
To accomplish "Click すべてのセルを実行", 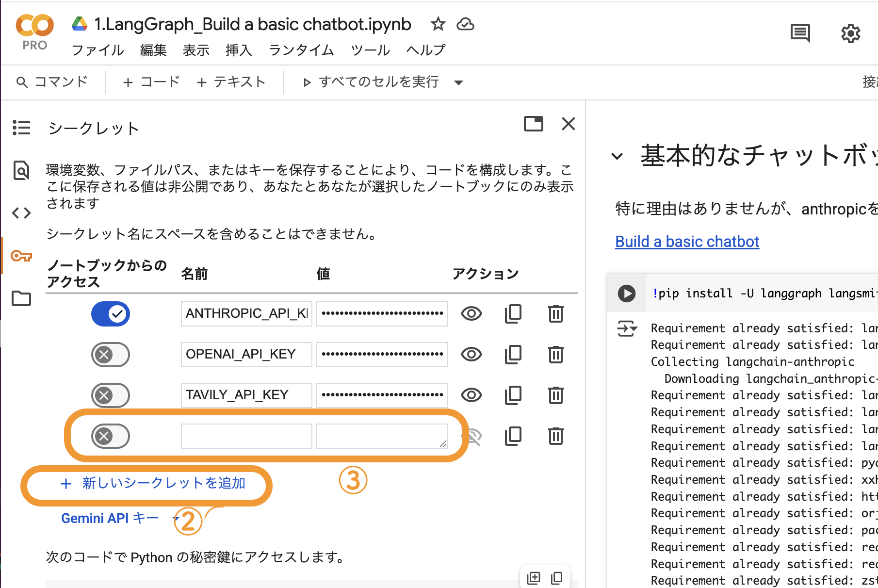I will coord(371,82).
